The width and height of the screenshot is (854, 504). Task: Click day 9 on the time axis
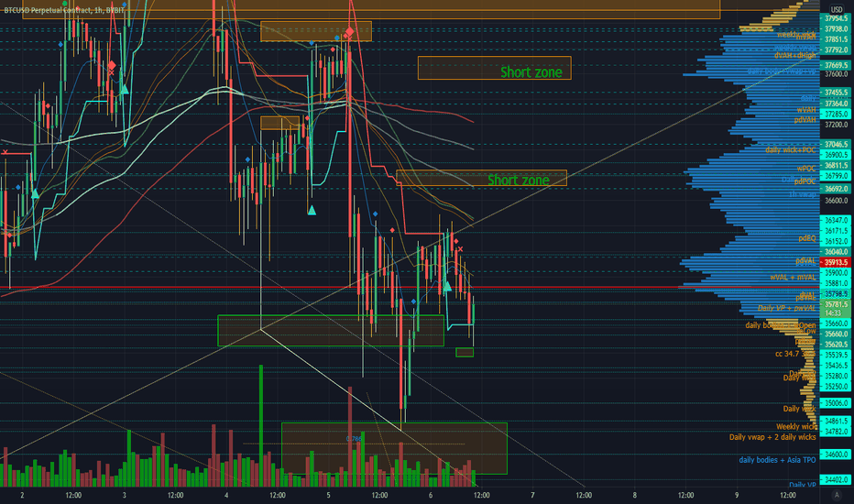pos(737,495)
